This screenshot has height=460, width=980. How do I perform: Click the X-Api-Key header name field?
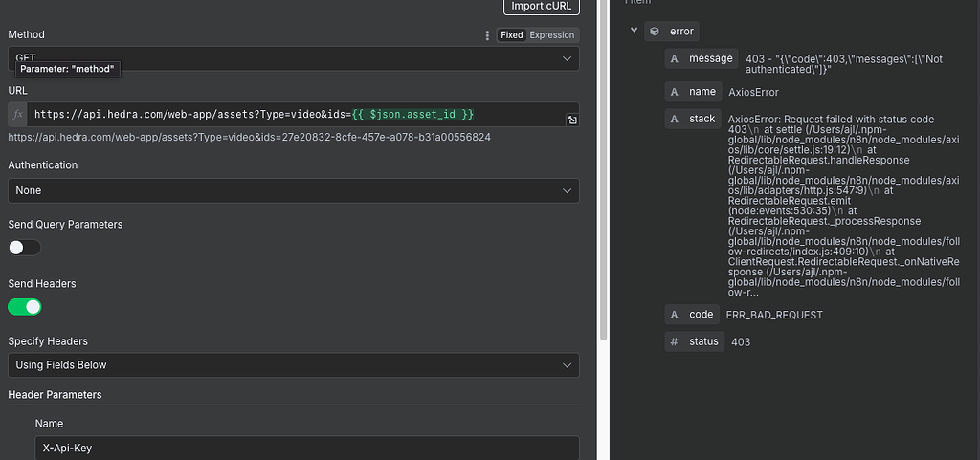coord(306,448)
